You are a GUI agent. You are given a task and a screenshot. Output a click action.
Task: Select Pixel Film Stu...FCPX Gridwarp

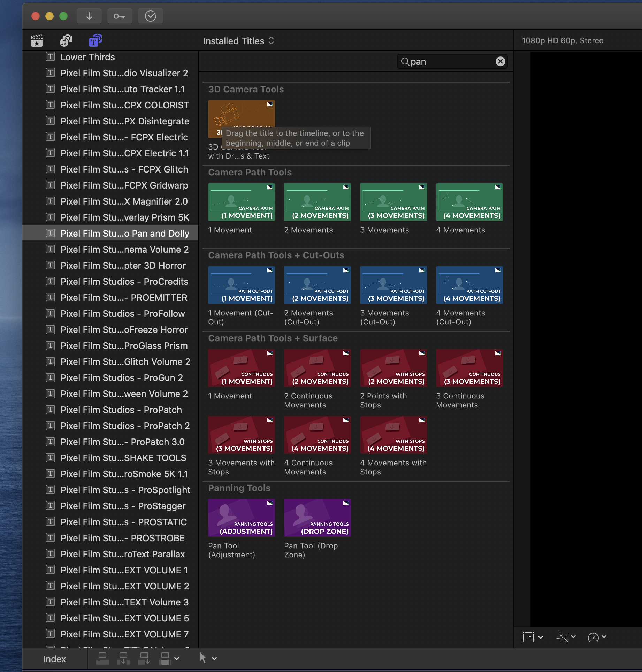pyautogui.click(x=110, y=185)
